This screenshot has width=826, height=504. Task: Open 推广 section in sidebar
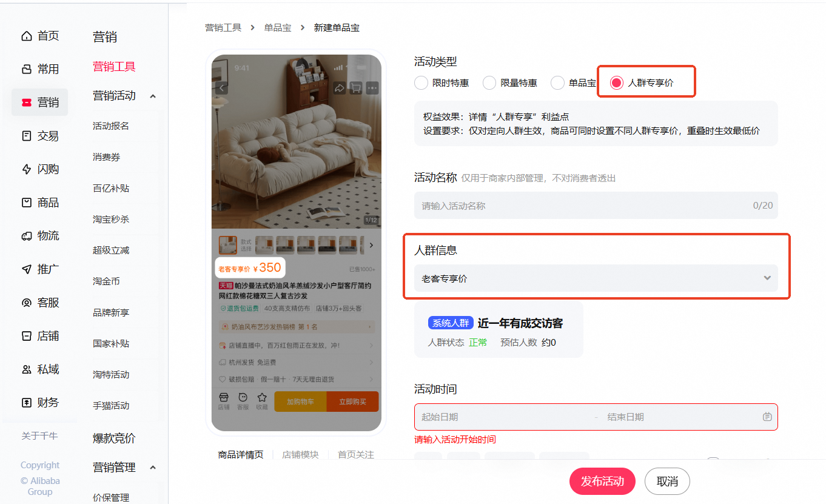[x=40, y=269]
